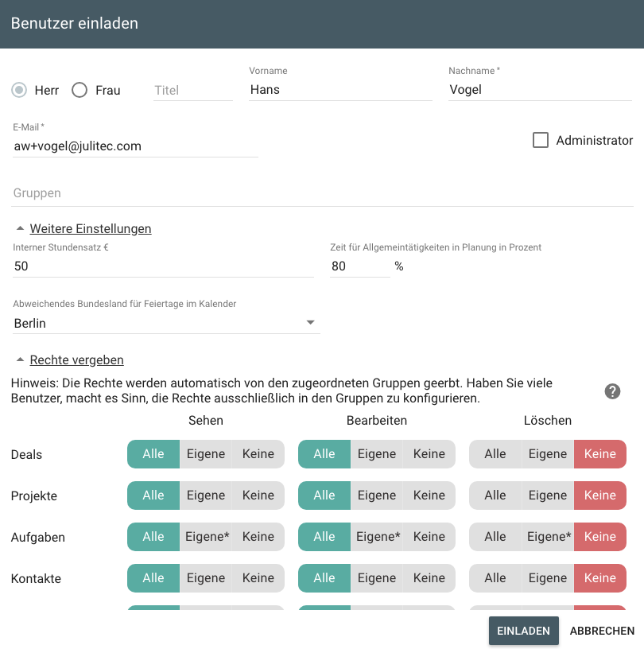The width and height of the screenshot is (644, 649).
Task: Open the help question mark icon
Action: point(612,391)
